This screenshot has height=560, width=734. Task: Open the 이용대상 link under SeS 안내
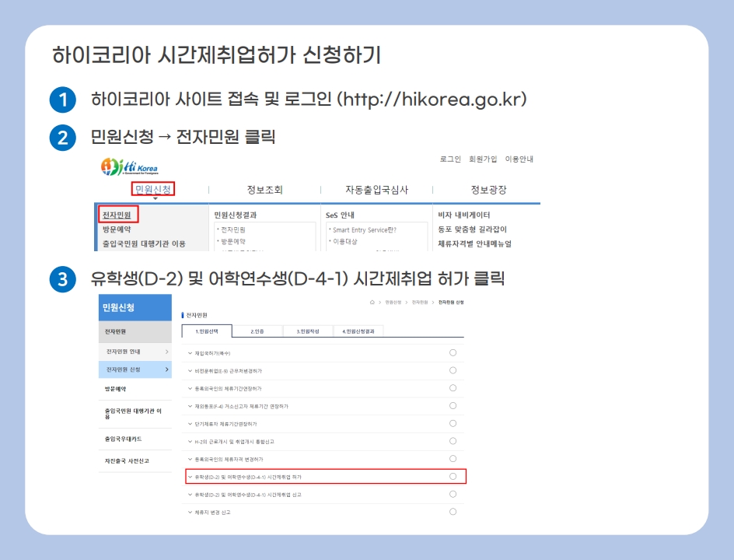click(x=345, y=241)
